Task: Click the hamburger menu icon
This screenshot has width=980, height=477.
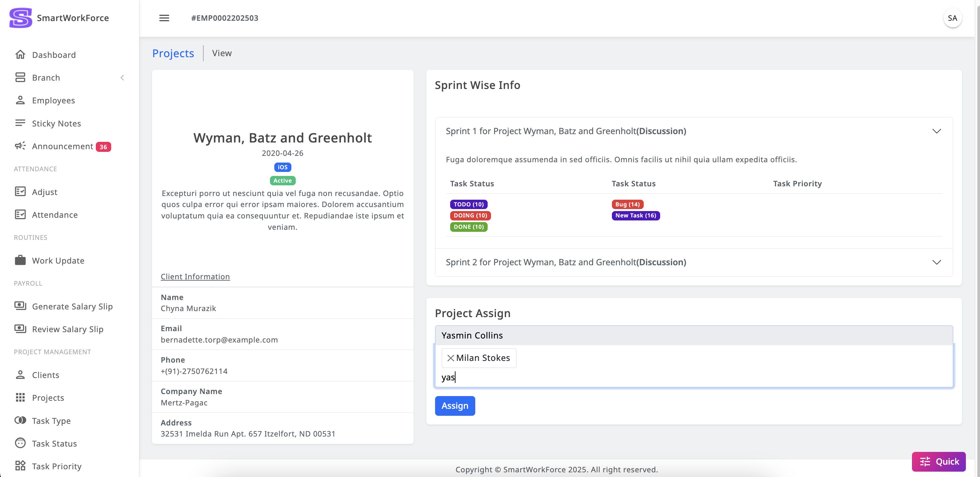Action: pyautogui.click(x=164, y=18)
